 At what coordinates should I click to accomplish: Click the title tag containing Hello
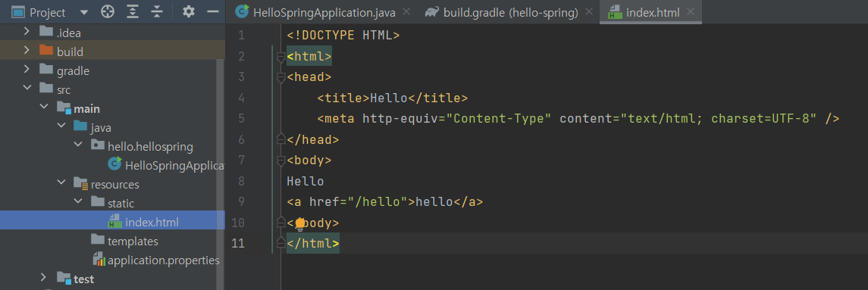pos(393,98)
